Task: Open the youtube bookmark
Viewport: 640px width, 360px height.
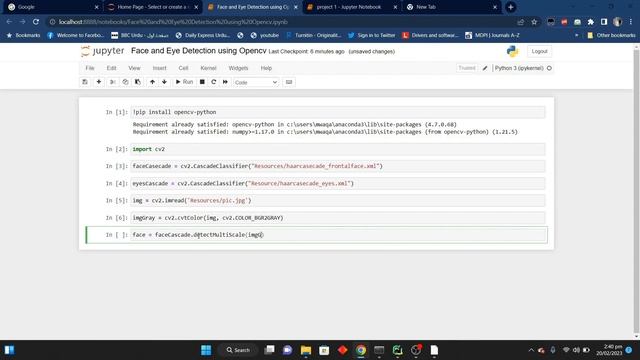Action: coord(265,36)
